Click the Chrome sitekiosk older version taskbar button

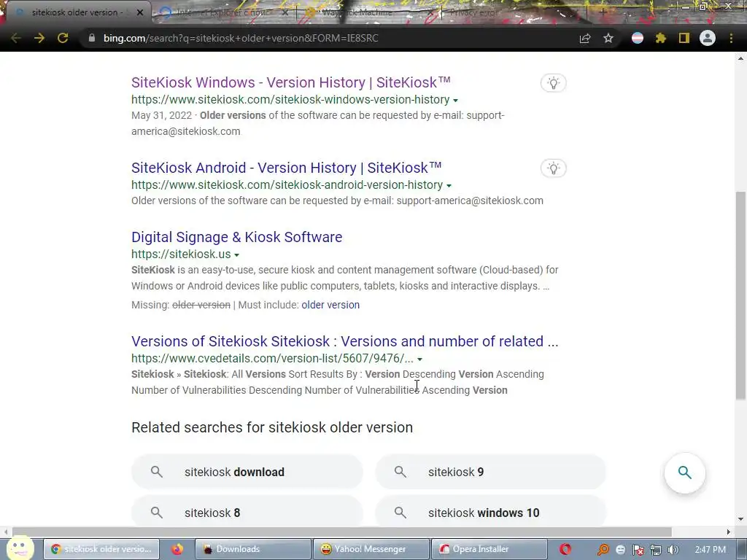pos(101,549)
